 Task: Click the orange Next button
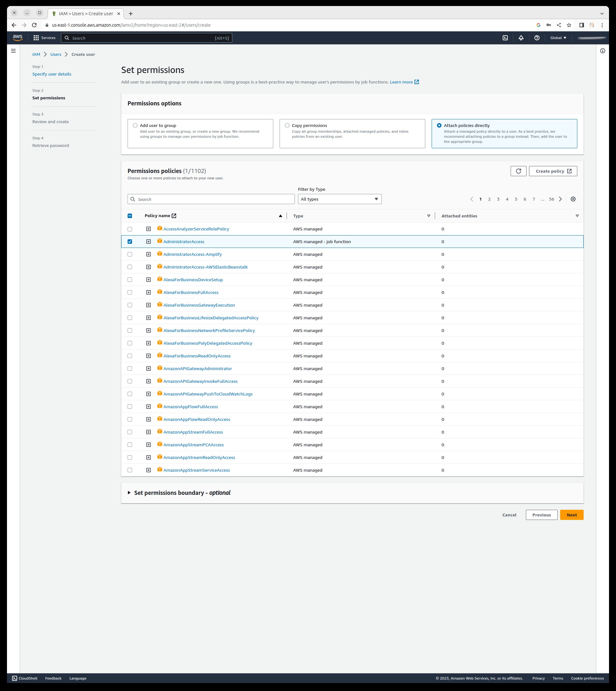[x=572, y=515]
